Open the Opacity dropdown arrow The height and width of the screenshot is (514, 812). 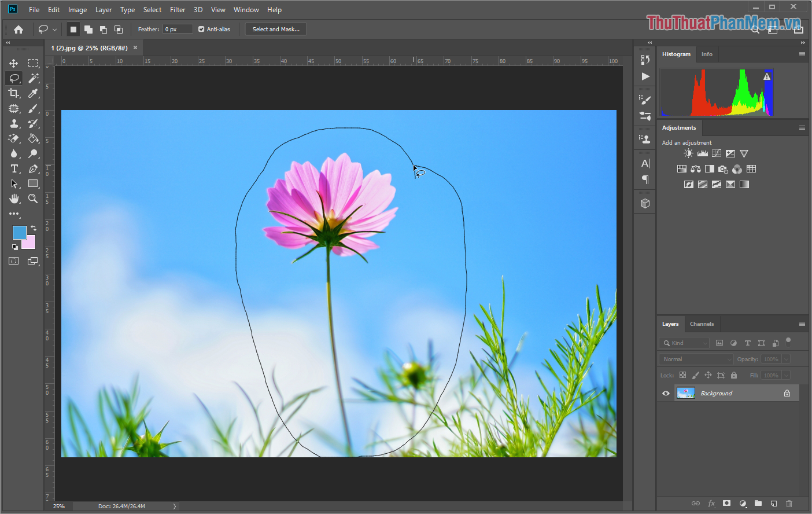point(786,359)
